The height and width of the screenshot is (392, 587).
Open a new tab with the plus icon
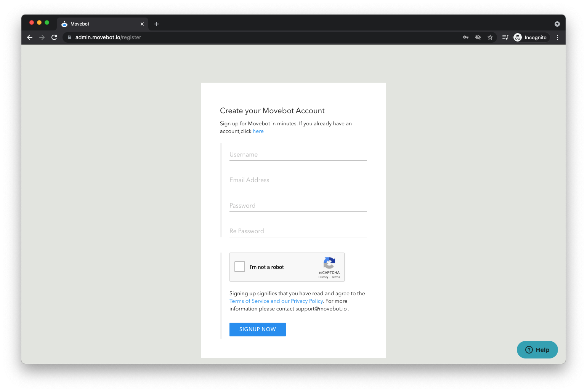pyautogui.click(x=157, y=24)
